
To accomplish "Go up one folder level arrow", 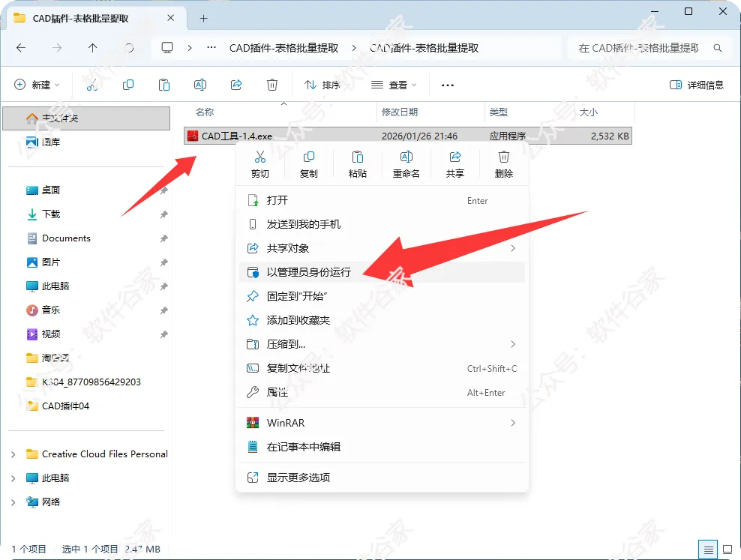I will point(93,48).
